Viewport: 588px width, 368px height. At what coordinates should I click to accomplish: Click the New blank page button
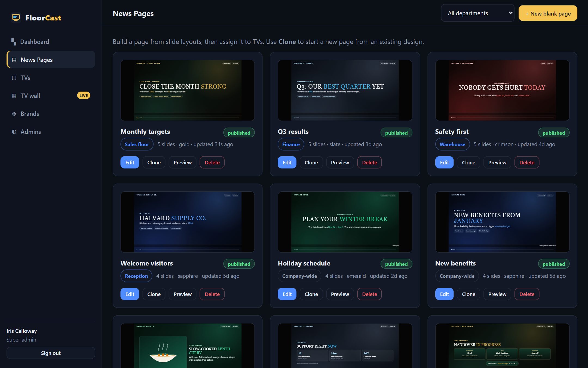(548, 13)
